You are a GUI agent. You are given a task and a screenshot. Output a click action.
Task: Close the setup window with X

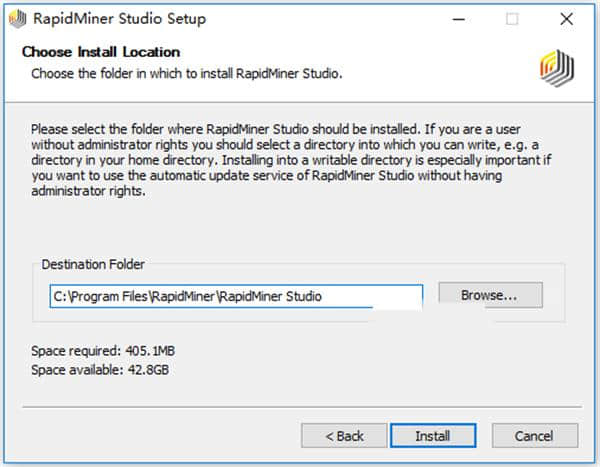567,18
